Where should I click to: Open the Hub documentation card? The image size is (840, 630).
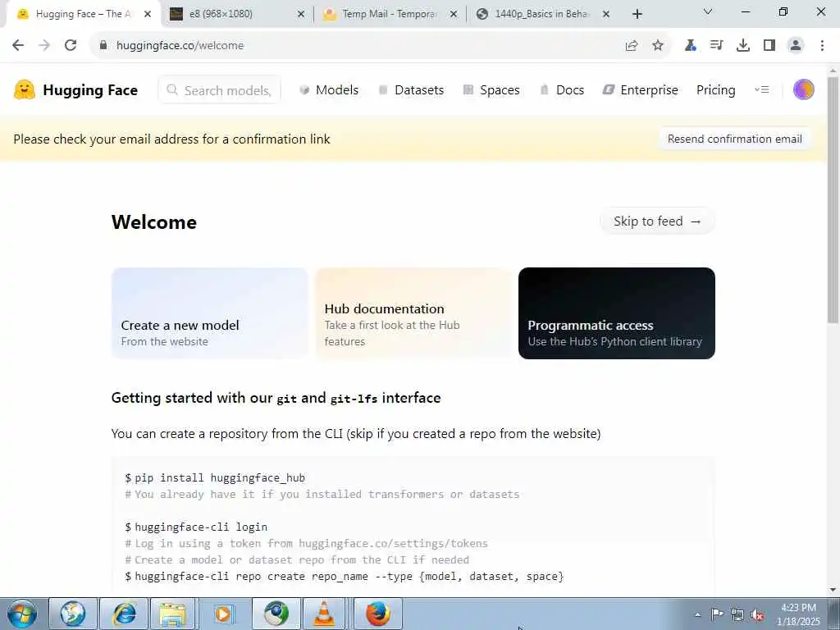(413, 313)
